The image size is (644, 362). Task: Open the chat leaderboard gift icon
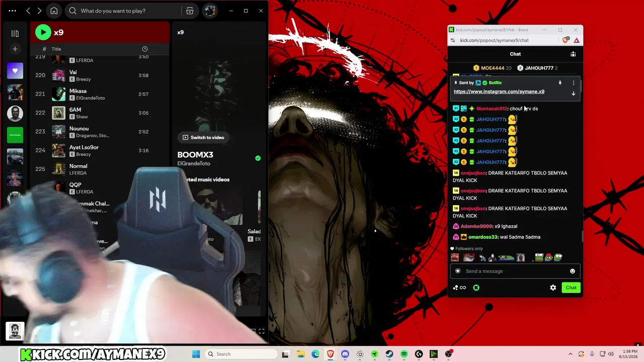(x=573, y=54)
